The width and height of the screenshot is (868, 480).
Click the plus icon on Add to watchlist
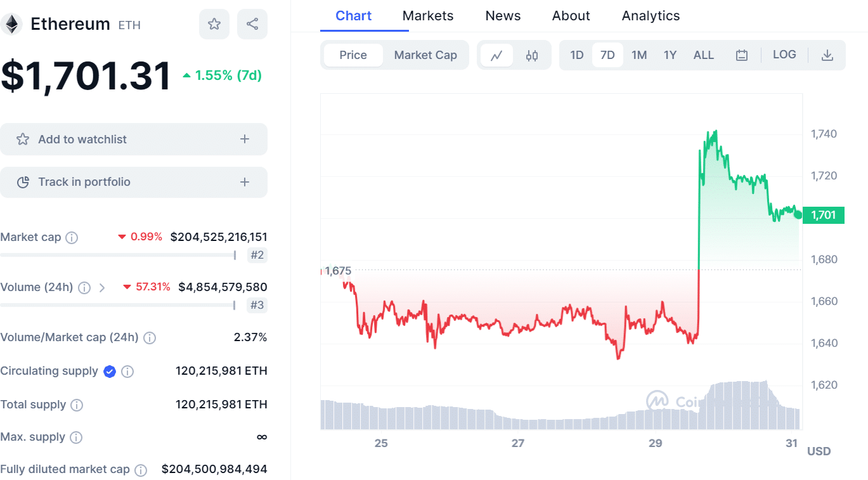pyautogui.click(x=245, y=139)
